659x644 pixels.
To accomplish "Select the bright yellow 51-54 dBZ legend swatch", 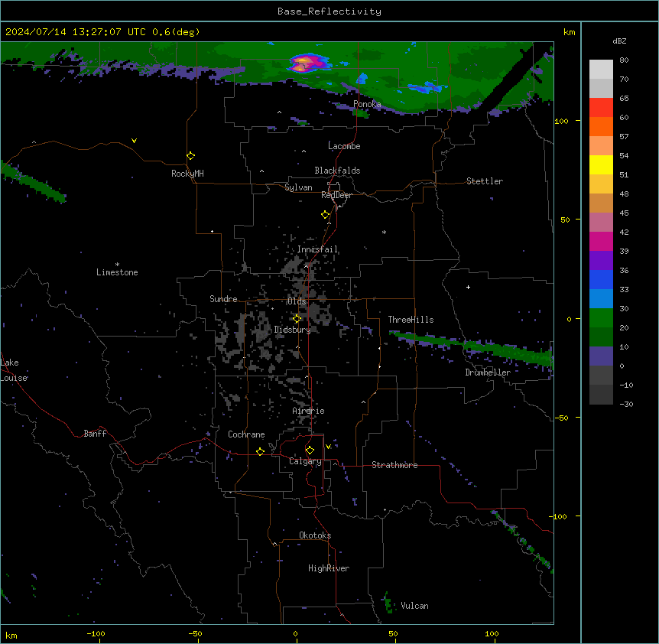I will tap(601, 164).
